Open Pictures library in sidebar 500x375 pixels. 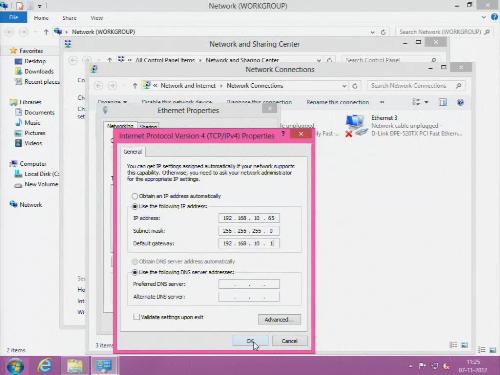[35, 133]
